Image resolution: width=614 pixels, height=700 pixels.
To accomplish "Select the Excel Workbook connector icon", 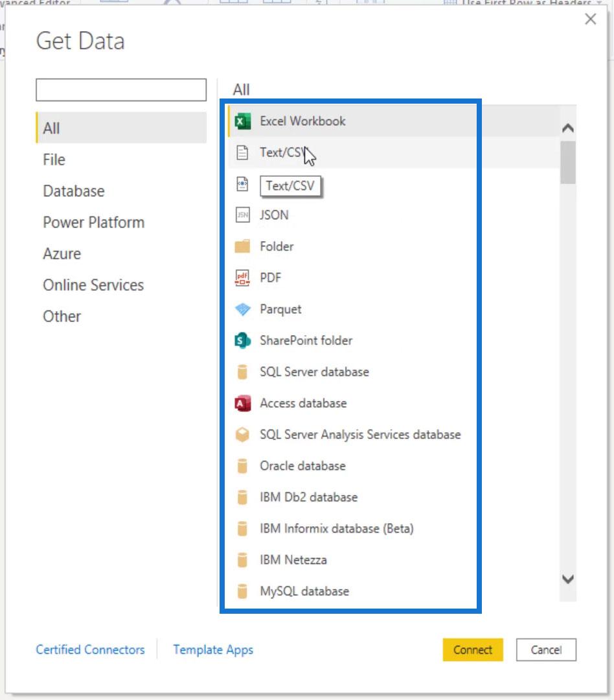I will tap(242, 121).
